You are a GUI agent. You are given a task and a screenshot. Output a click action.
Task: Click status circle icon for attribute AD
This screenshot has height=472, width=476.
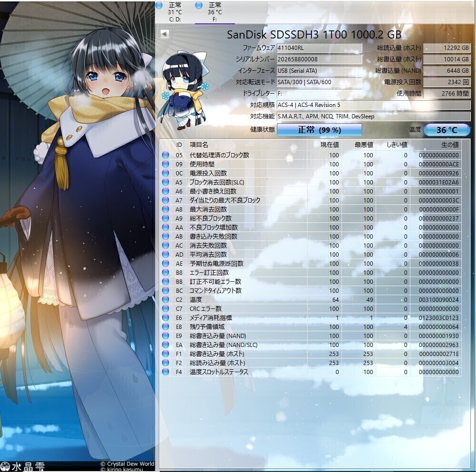point(165,254)
